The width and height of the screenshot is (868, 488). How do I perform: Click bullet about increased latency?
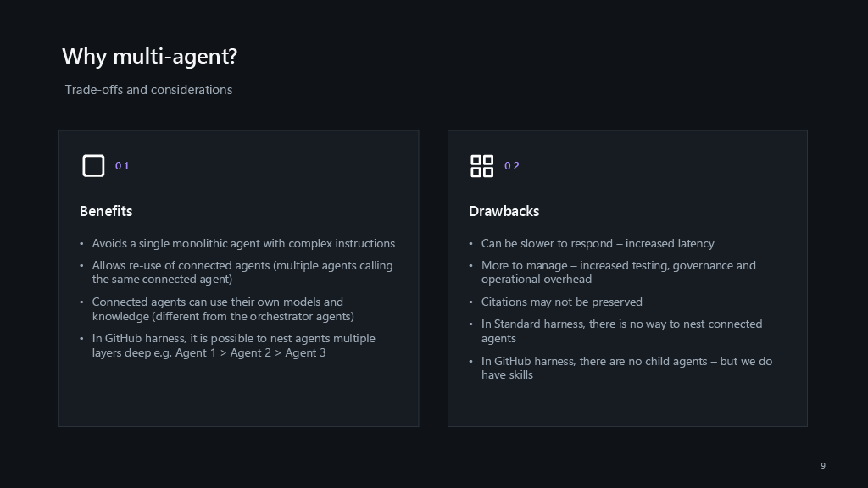(598, 243)
